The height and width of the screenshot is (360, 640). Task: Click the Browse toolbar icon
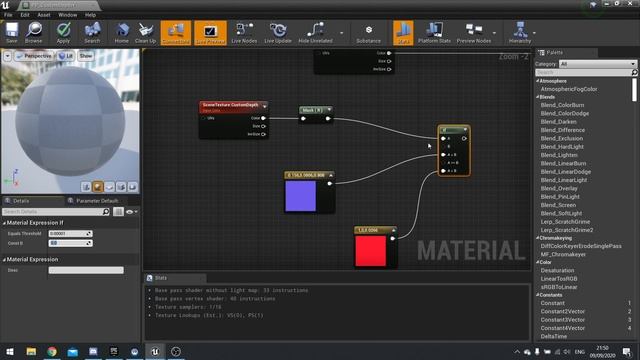(33, 33)
